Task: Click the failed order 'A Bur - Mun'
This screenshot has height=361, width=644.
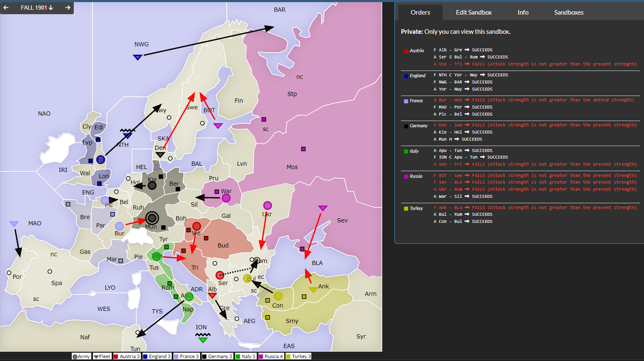Action: point(534,100)
